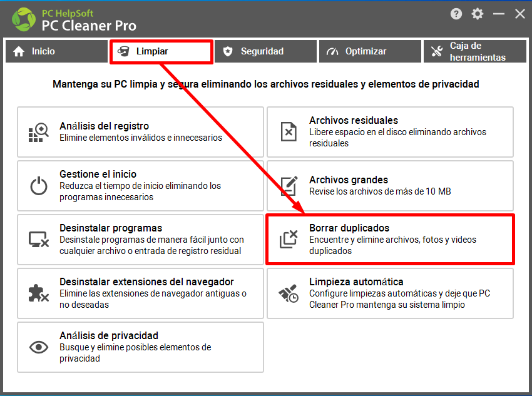Click the eraser icon on Limpiar tab
532x396 pixels.
(x=123, y=51)
